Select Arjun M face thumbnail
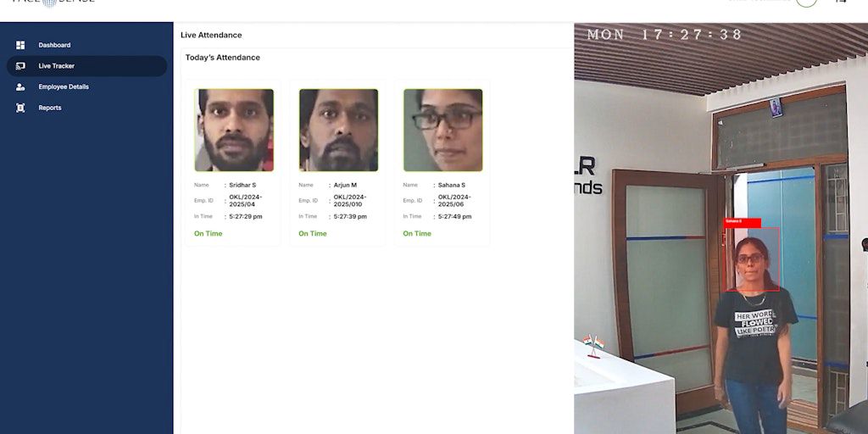This screenshot has width=868, height=434. (x=339, y=130)
